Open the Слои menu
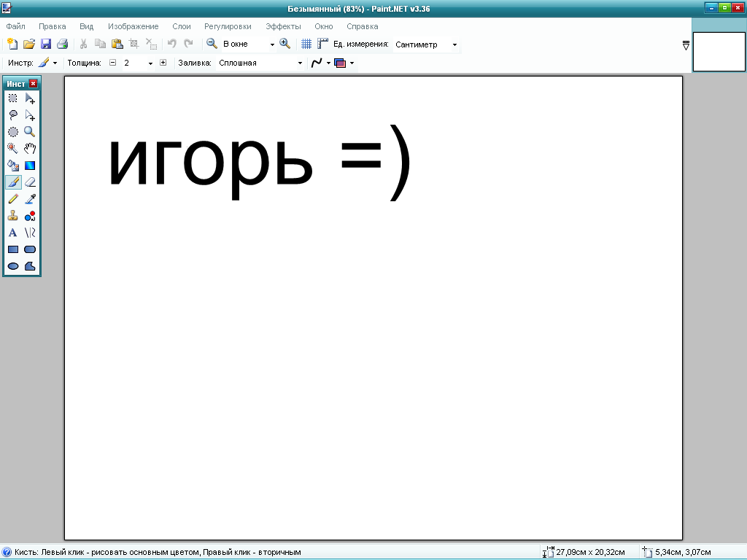 [x=182, y=26]
